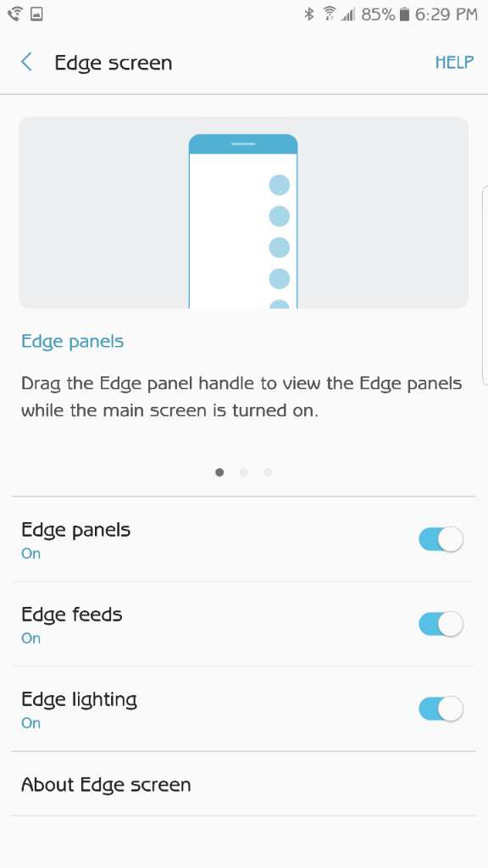Image resolution: width=488 pixels, height=868 pixels.
Task: Open About Edge screen
Action: tap(243, 784)
